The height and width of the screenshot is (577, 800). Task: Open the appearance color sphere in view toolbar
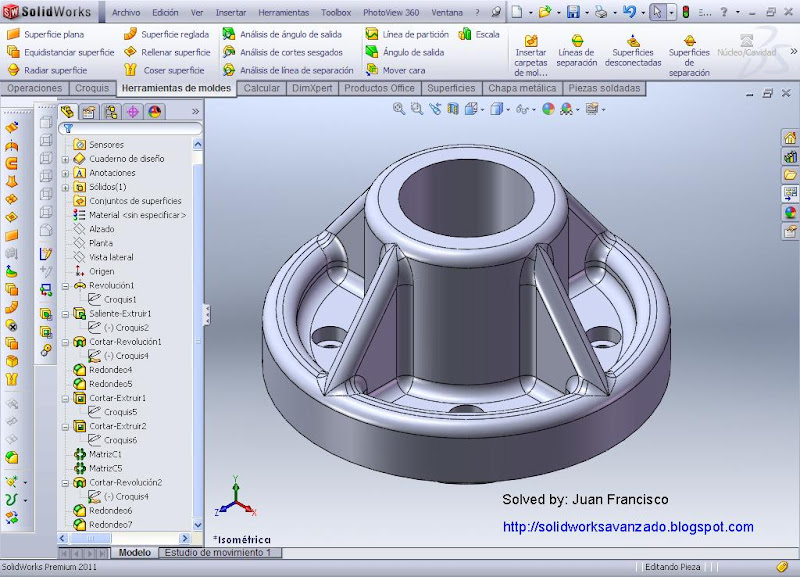coord(549,109)
